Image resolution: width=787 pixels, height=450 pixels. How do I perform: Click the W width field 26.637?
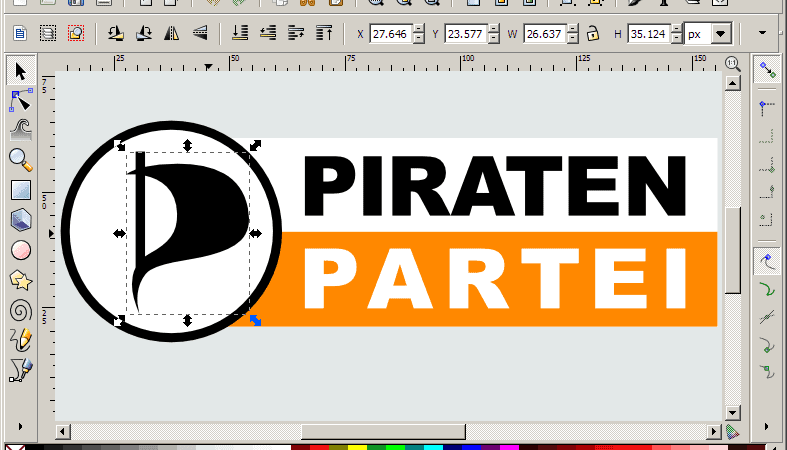[545, 34]
